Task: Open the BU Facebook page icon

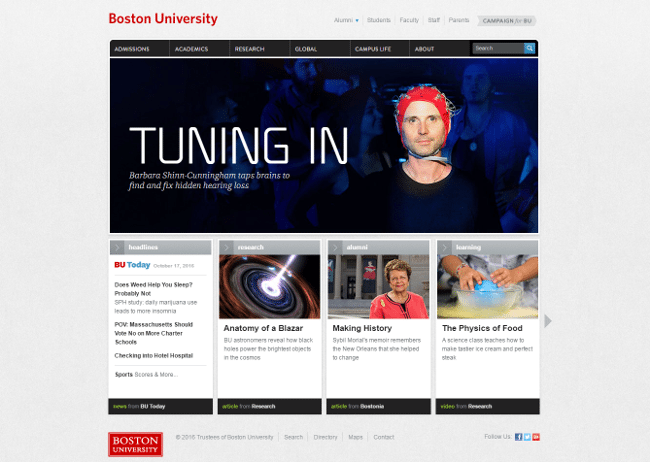Action: (518, 437)
